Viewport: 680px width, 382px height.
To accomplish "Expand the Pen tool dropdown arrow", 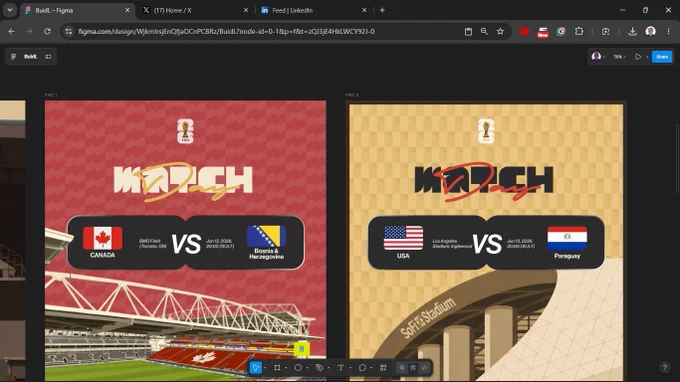I will click(328, 368).
